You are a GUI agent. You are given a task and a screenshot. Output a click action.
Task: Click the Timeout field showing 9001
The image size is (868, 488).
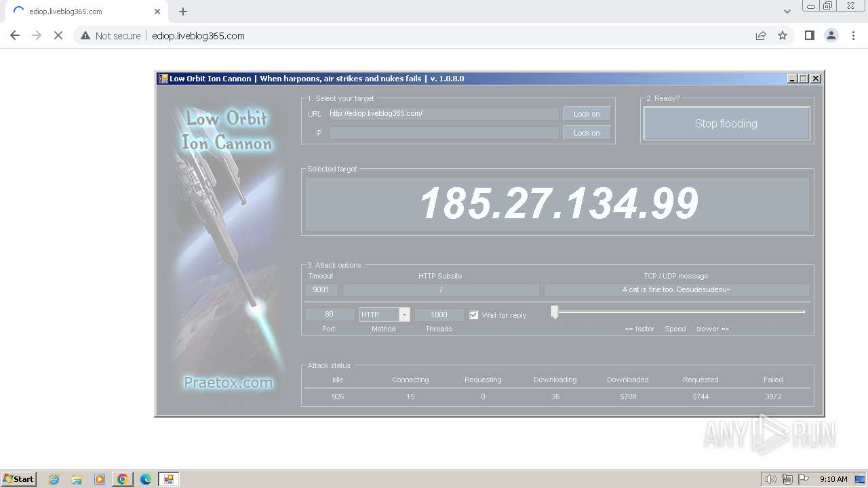pyautogui.click(x=321, y=290)
